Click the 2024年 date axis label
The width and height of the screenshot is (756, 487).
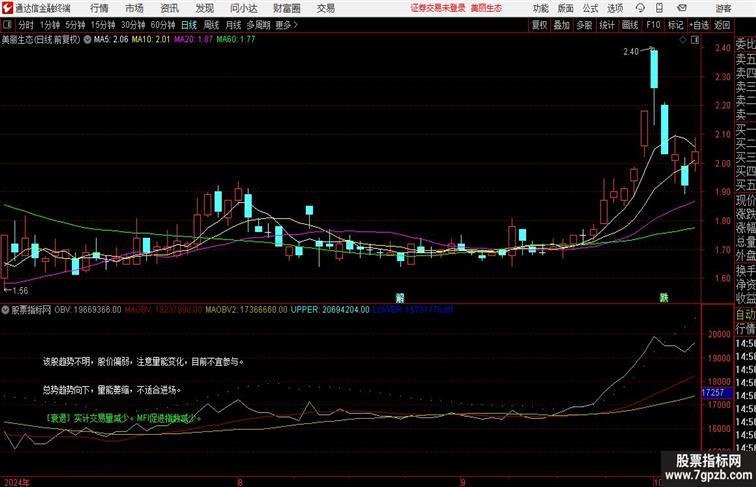15,482
